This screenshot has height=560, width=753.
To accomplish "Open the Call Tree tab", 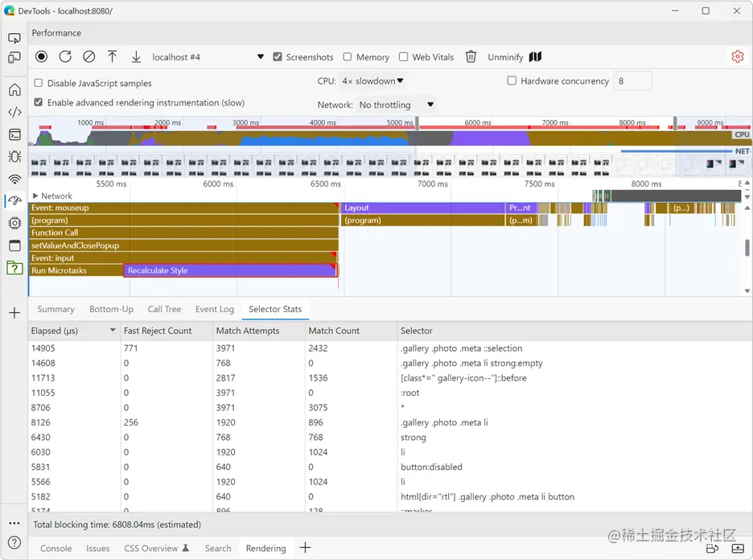I will pos(164,309).
